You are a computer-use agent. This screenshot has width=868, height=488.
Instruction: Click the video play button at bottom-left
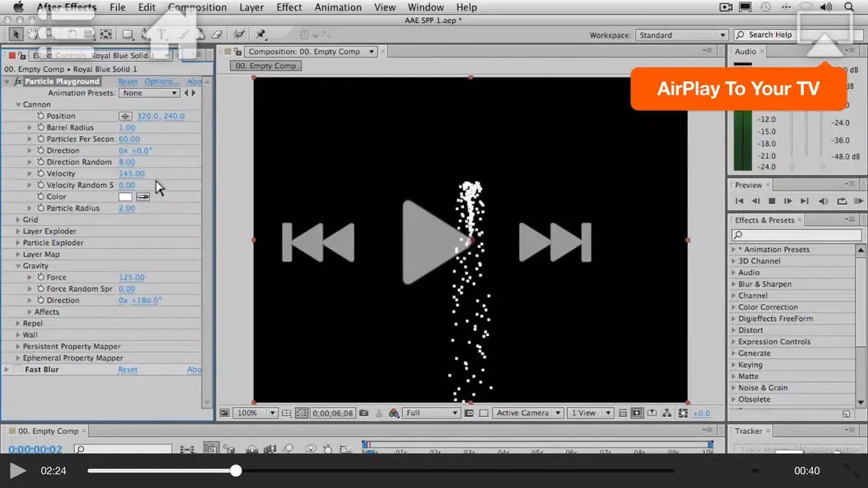18,471
